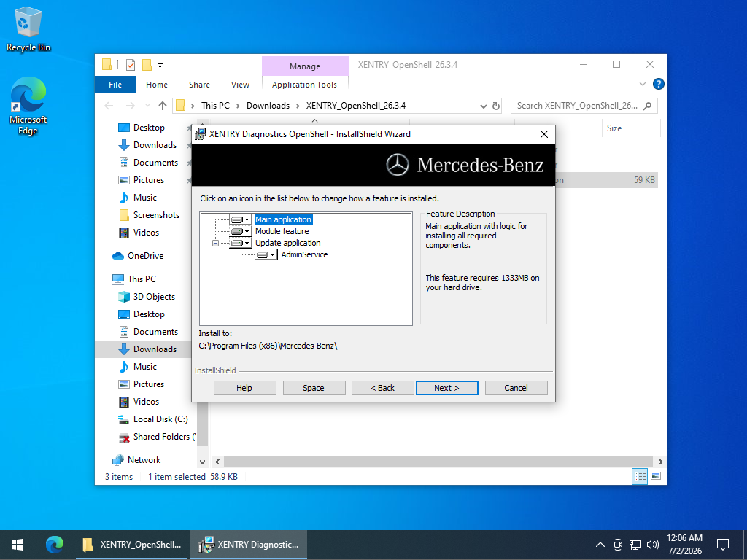Refresh the Explorer folder view

coord(496,106)
